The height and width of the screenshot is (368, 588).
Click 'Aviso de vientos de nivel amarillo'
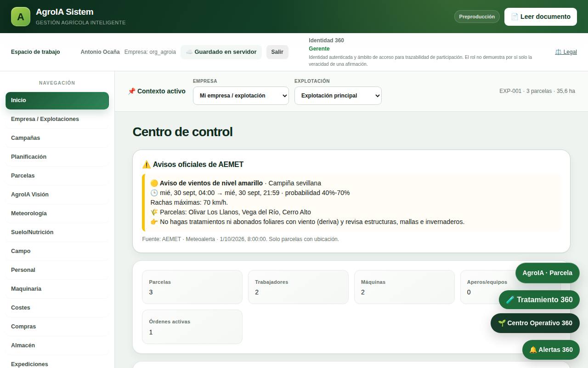tap(211, 183)
